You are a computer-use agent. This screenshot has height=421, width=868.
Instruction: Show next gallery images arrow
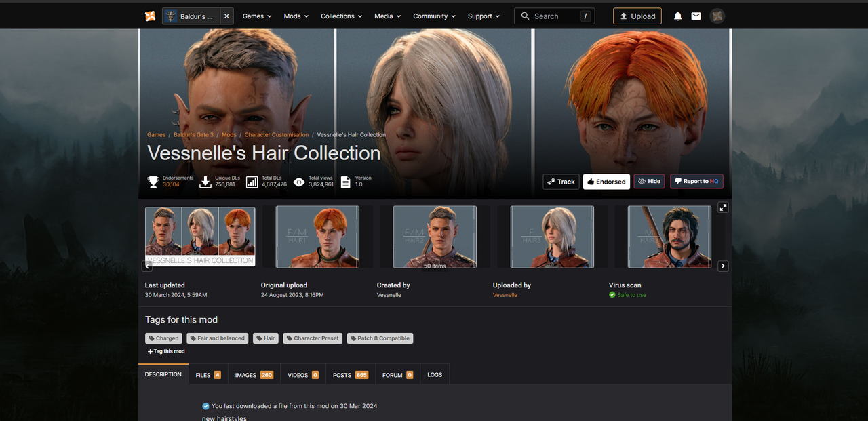(723, 266)
